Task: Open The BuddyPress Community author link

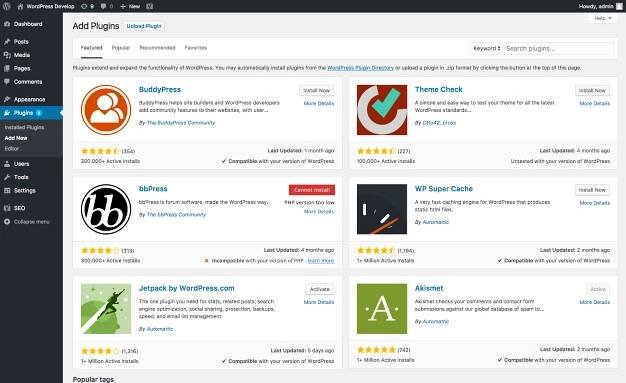Action: (x=181, y=123)
